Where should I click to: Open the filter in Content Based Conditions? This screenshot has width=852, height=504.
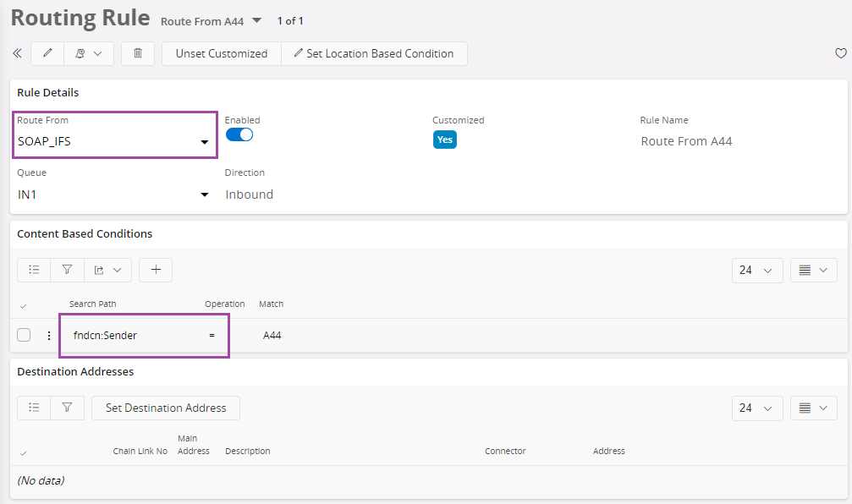67,270
